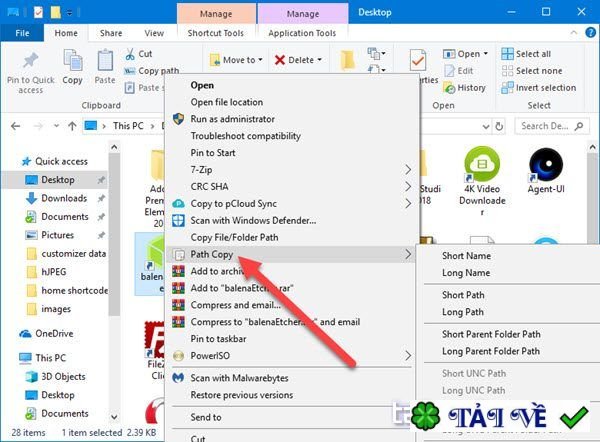This screenshot has width=600, height=442.
Task: Click the Copy ribbon icon
Action: pyautogui.click(x=73, y=61)
